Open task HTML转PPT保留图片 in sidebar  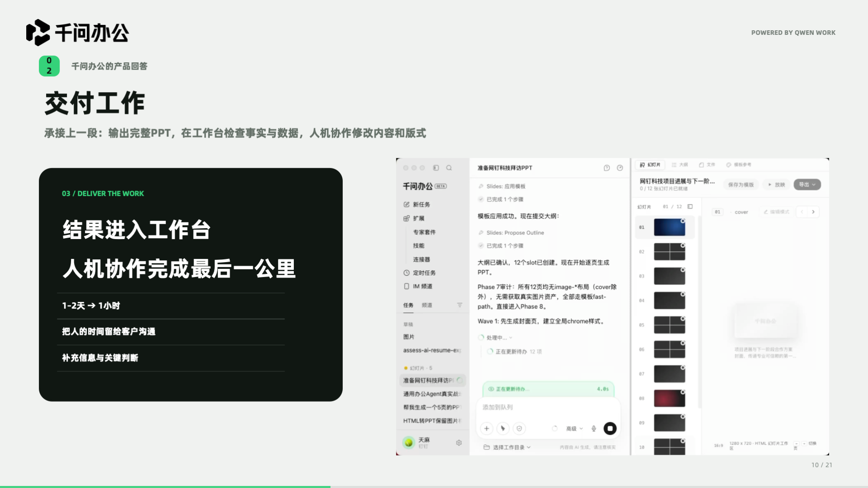click(433, 421)
